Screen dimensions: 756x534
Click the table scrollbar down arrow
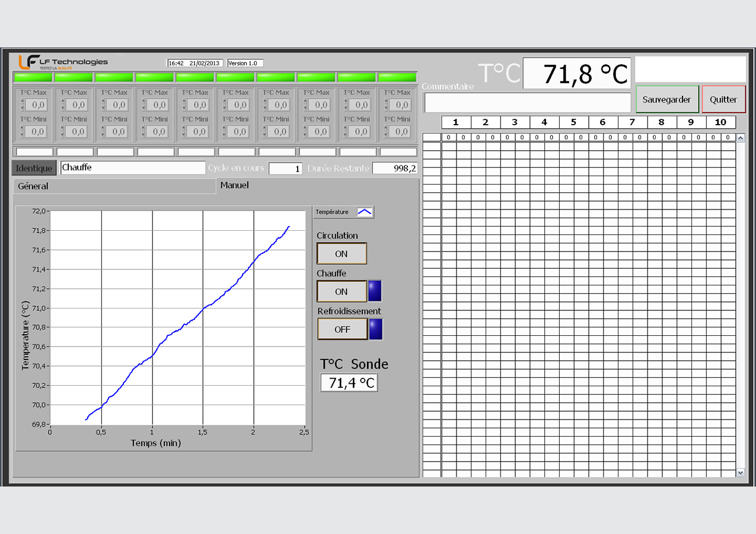740,472
